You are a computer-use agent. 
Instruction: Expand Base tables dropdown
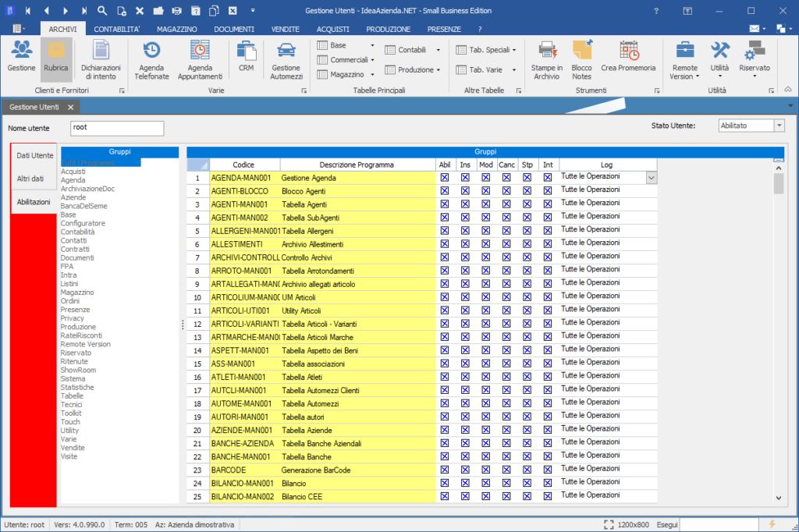(372, 45)
